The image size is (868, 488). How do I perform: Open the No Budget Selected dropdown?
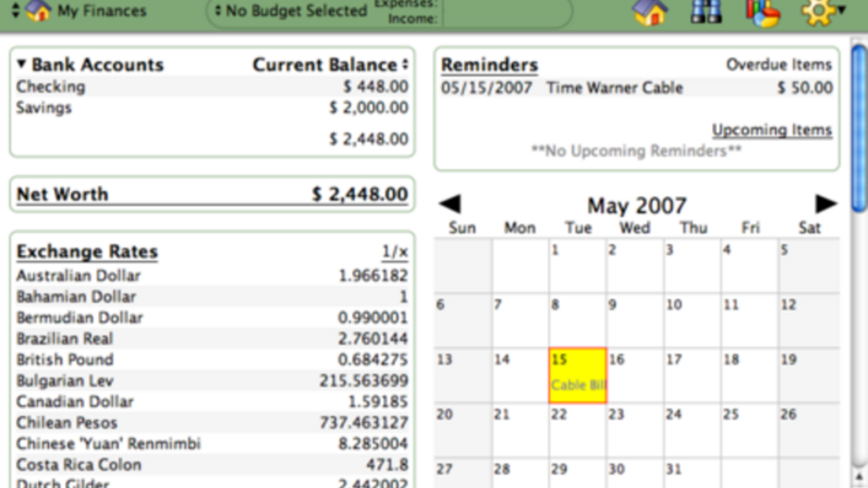(291, 11)
